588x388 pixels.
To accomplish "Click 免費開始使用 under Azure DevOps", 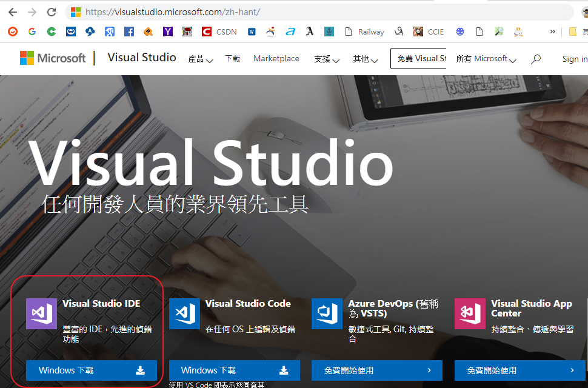I will click(377, 370).
